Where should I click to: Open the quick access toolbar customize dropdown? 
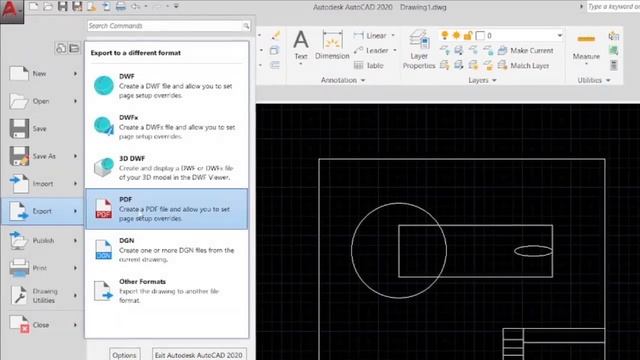(x=176, y=6)
